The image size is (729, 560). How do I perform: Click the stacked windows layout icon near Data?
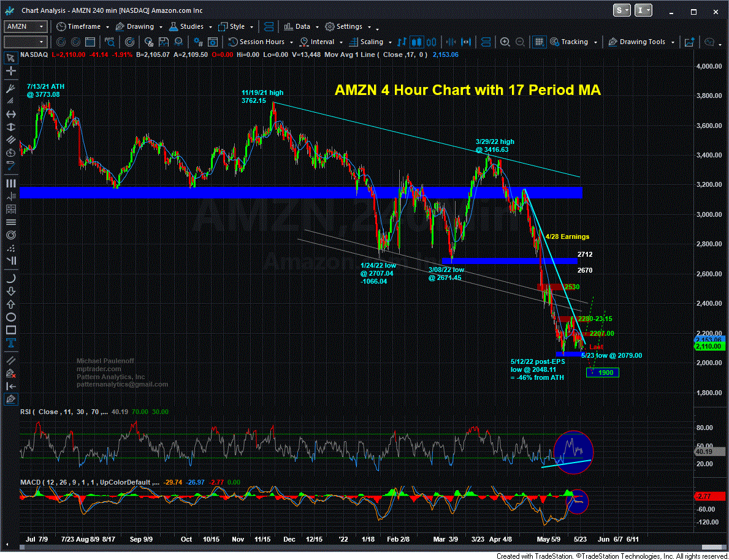click(269, 26)
